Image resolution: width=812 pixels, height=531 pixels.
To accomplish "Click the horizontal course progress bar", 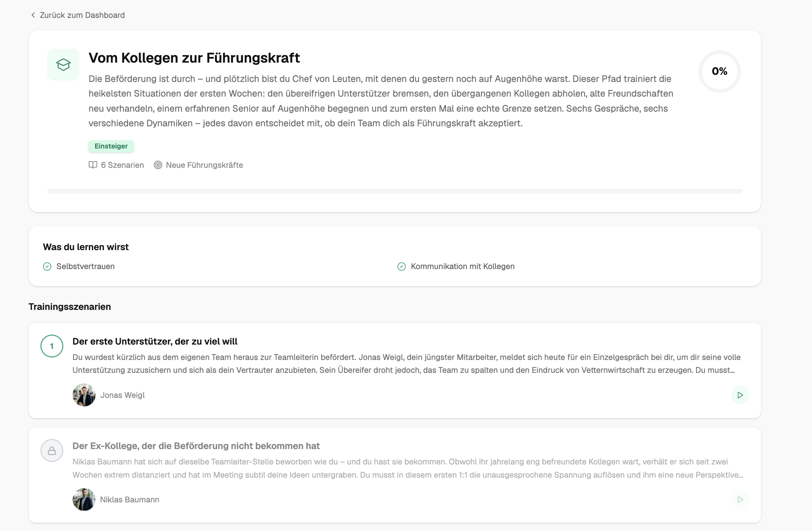I will point(395,191).
